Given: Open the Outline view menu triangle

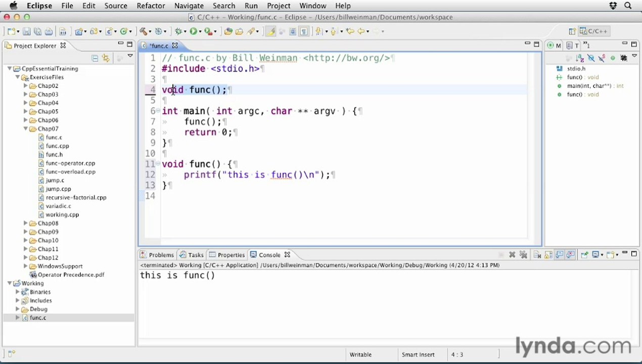Looking at the screenshot, I should tap(634, 56).
